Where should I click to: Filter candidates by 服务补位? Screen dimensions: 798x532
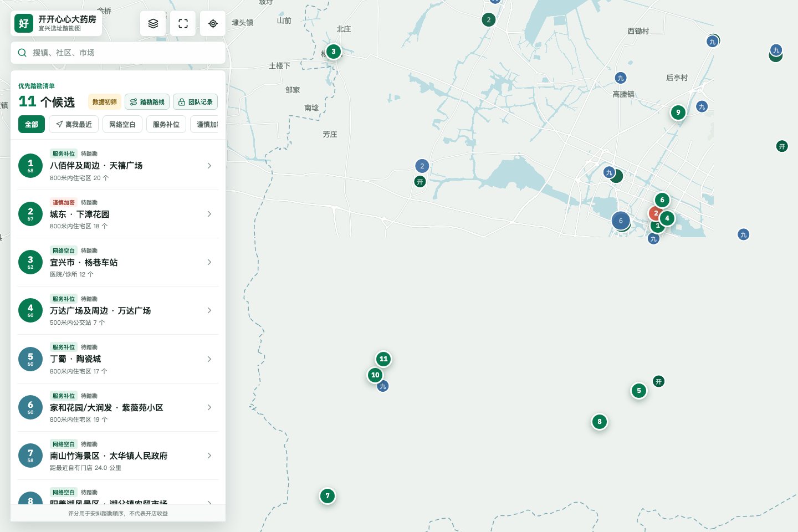[166, 124]
